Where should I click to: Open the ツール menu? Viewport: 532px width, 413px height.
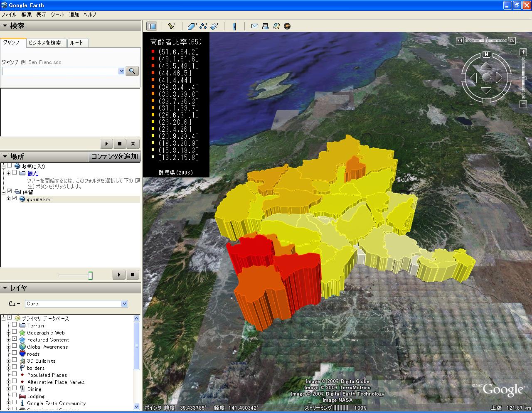[x=57, y=14]
